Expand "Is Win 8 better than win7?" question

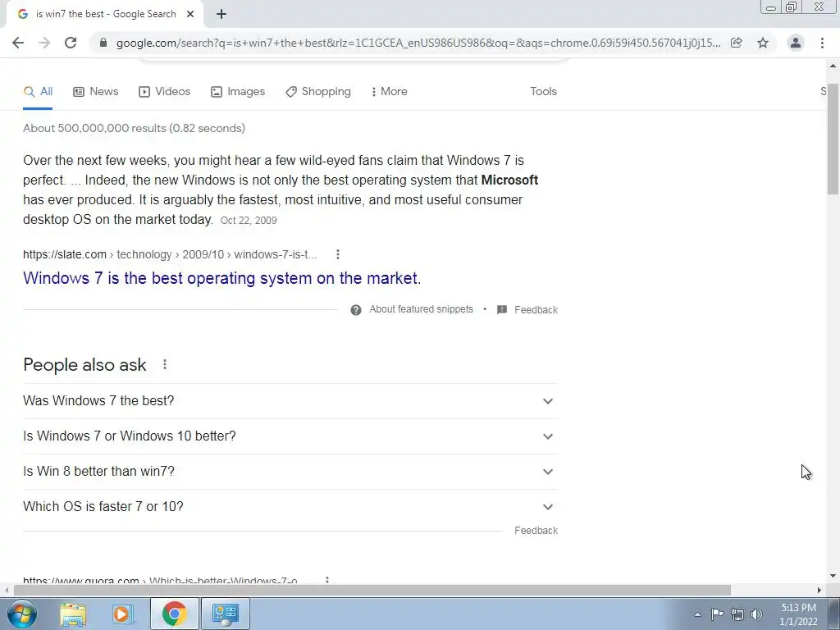coord(290,472)
